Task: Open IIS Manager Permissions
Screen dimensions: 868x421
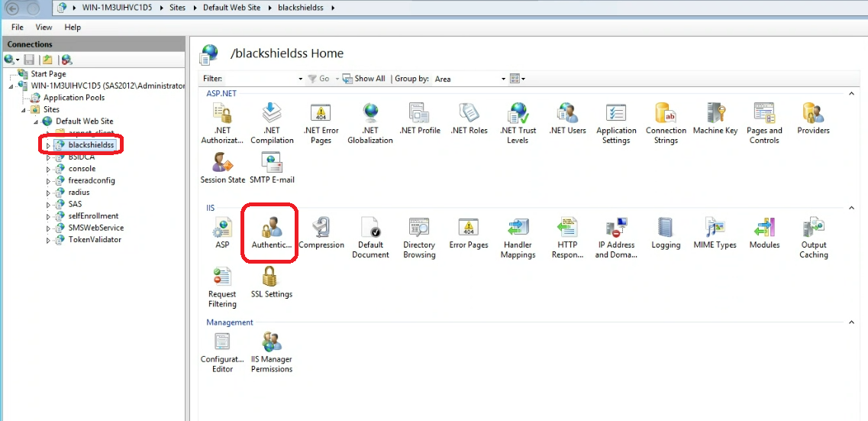Action: point(271,352)
